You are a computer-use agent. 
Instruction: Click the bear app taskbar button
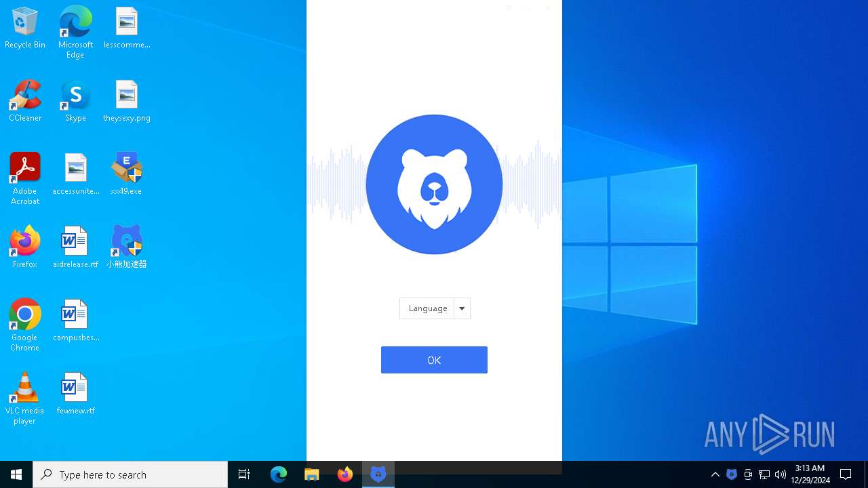point(378,474)
